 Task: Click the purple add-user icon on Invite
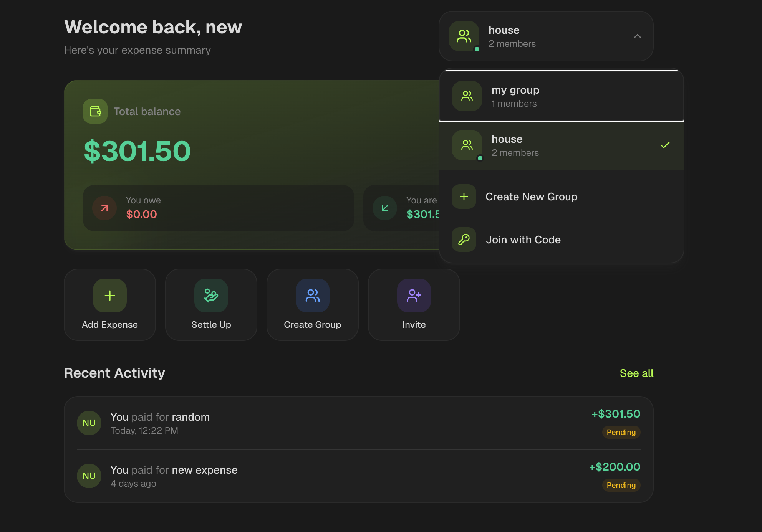tap(414, 296)
